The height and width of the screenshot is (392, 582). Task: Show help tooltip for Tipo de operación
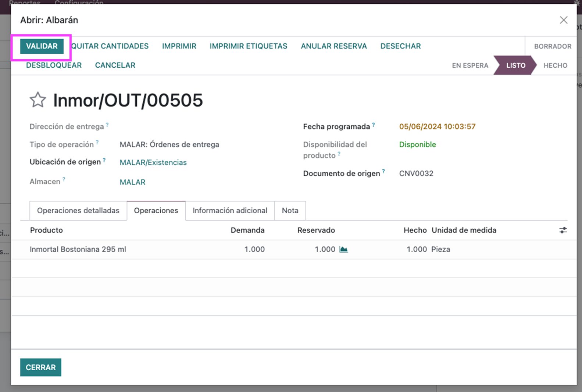[97, 142]
